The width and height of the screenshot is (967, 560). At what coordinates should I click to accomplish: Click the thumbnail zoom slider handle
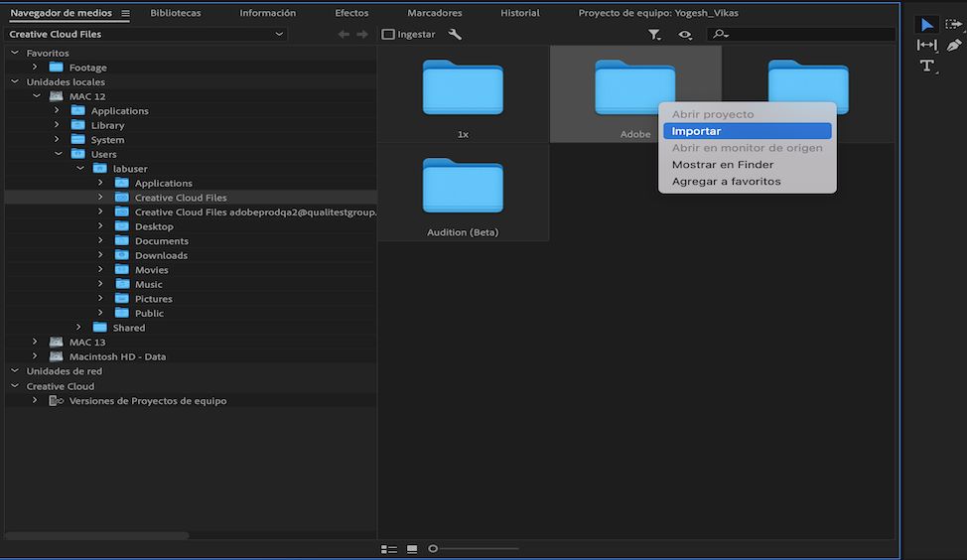pos(433,549)
